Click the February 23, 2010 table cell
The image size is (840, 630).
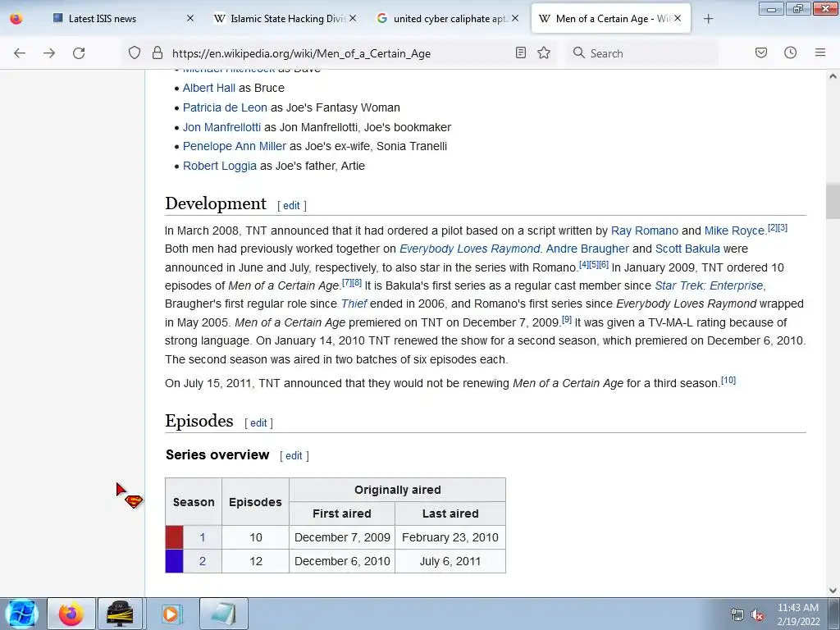click(450, 537)
